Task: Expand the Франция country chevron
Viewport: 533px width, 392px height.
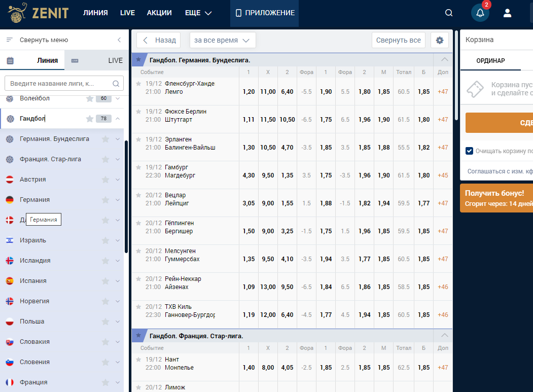Action: (118, 382)
